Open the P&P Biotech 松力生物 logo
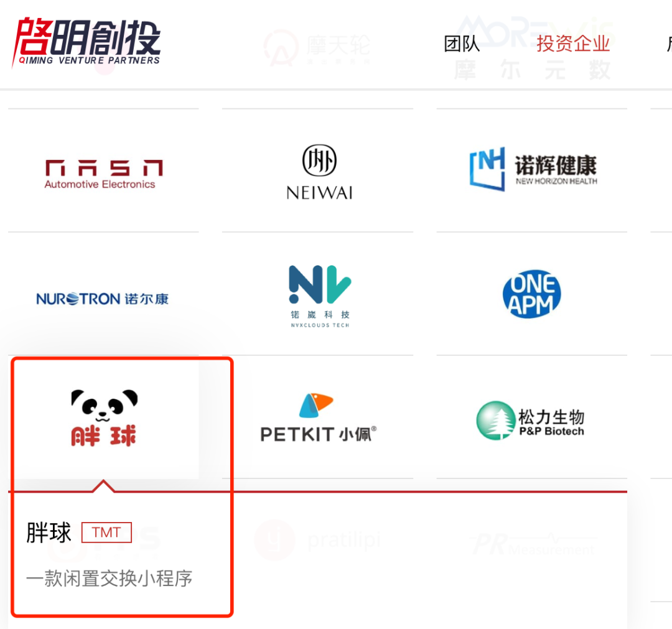672x629 pixels. (531, 421)
